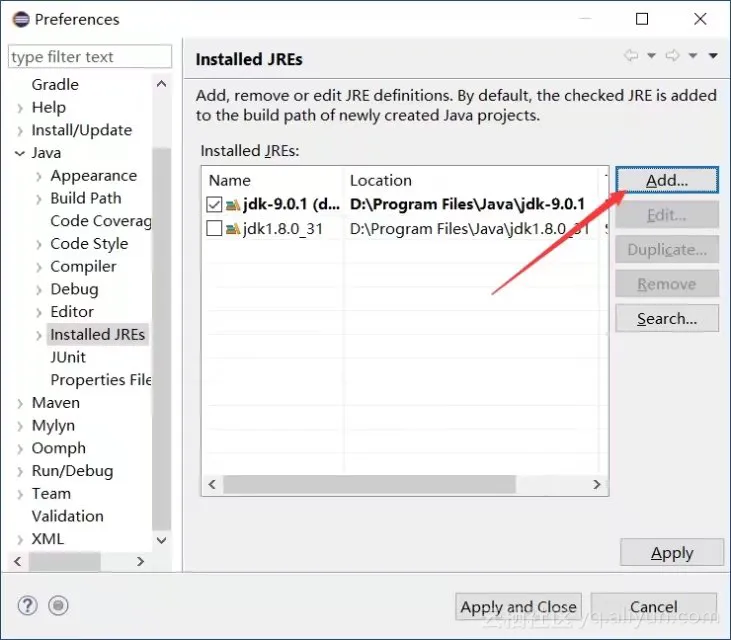Select Properties File preference page
The width and height of the screenshot is (731, 640).
pyautogui.click(x=101, y=380)
